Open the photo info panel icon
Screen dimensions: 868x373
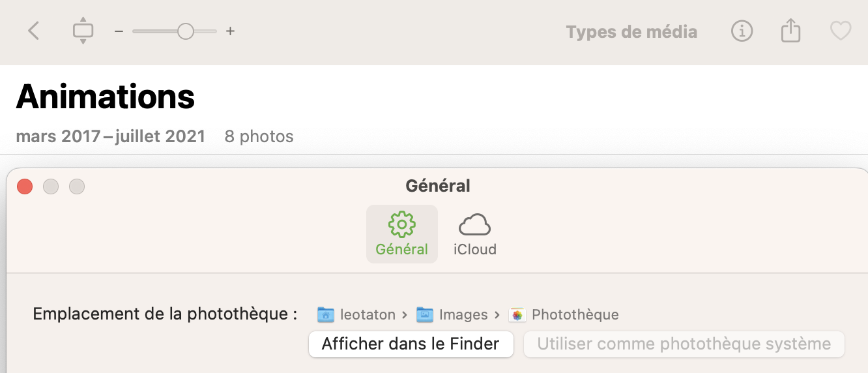[742, 31]
